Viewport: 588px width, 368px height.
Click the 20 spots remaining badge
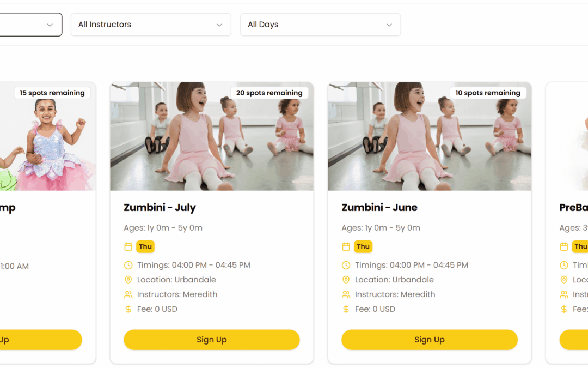point(269,93)
